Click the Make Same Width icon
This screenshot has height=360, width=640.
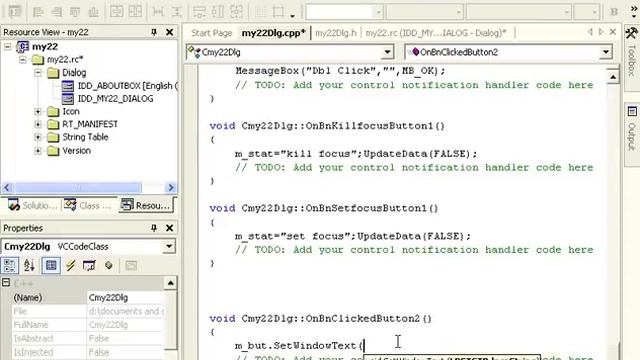(x=199, y=11)
